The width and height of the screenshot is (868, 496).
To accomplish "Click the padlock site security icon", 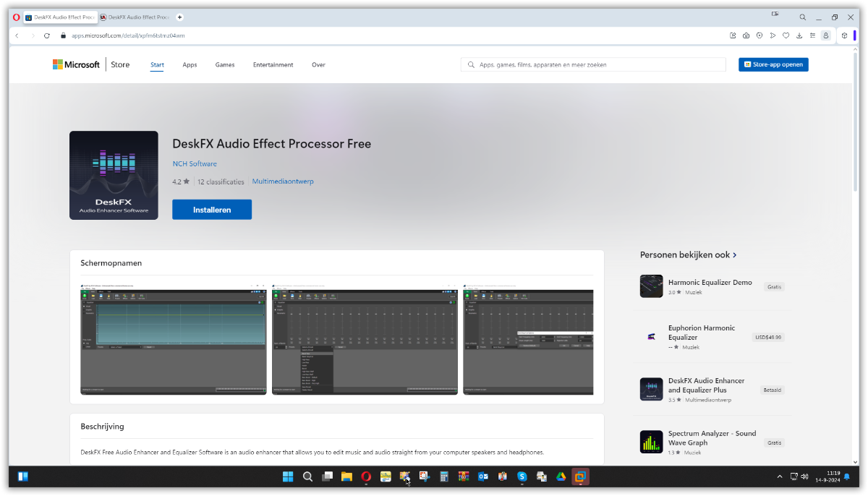I will 63,35.
